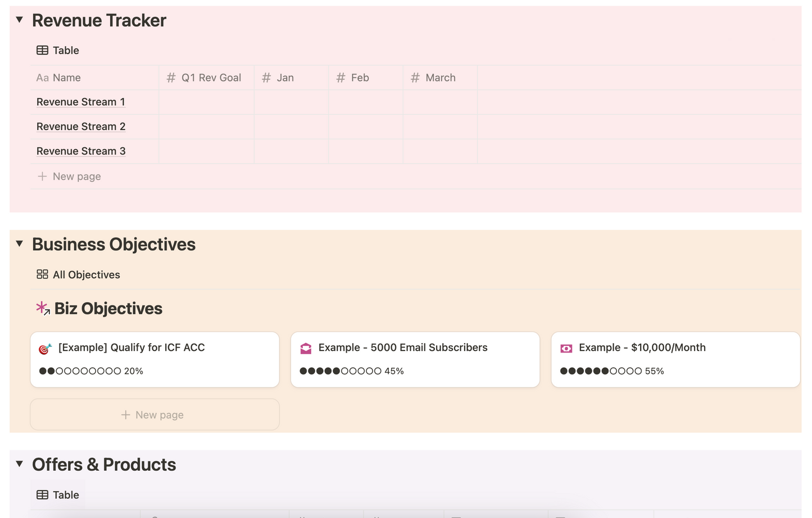This screenshot has width=812, height=518.
Task: Click the number icon on Q1 Rev Goal column
Action: 171,78
